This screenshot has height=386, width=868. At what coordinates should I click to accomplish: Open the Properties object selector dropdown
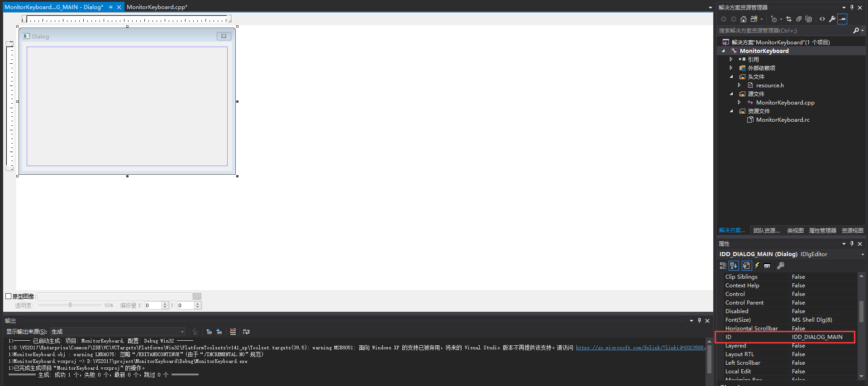pyautogui.click(x=862, y=254)
